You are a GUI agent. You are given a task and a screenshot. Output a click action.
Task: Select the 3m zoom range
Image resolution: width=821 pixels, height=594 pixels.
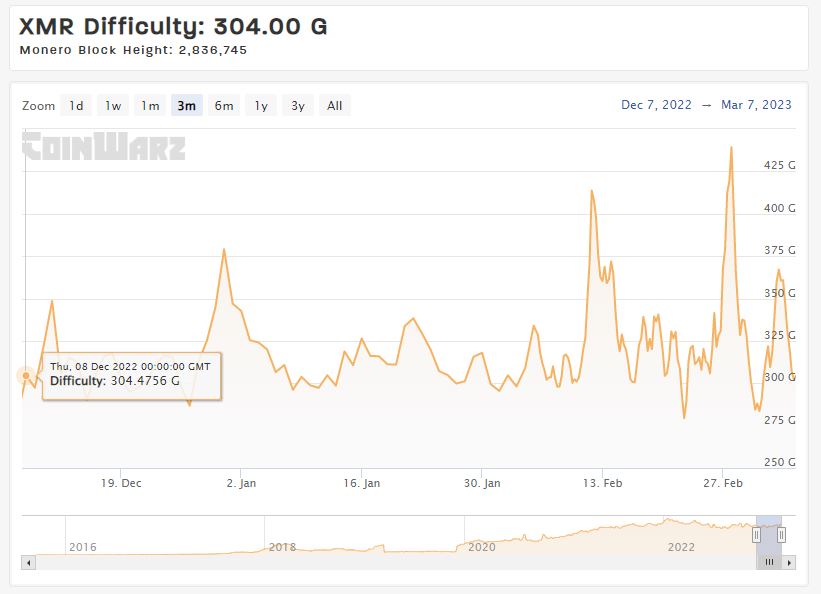point(187,106)
